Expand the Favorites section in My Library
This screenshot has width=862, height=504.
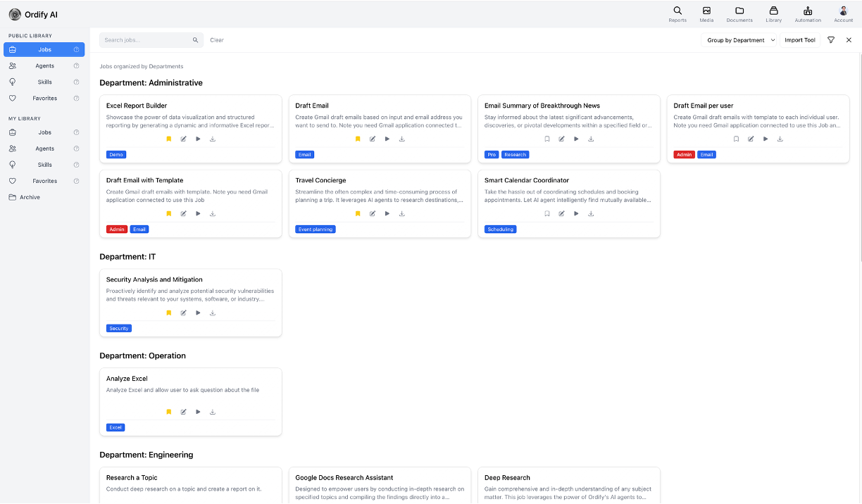point(44,181)
